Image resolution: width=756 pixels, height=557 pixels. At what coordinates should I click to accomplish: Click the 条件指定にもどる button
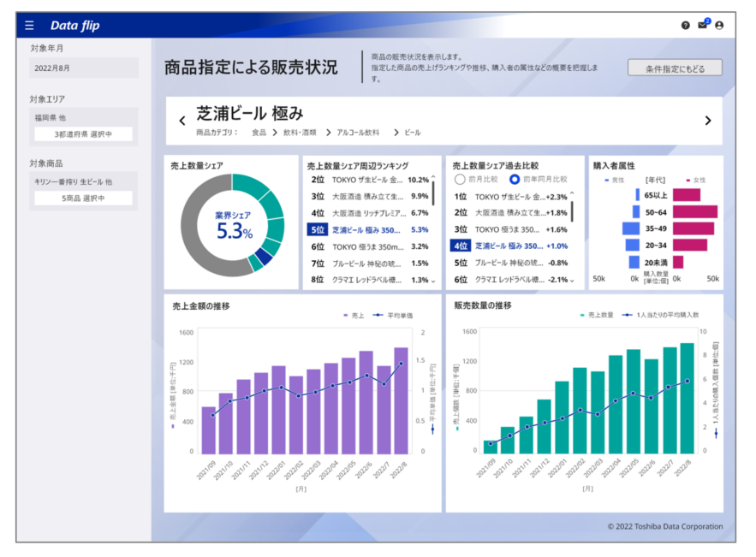click(675, 68)
